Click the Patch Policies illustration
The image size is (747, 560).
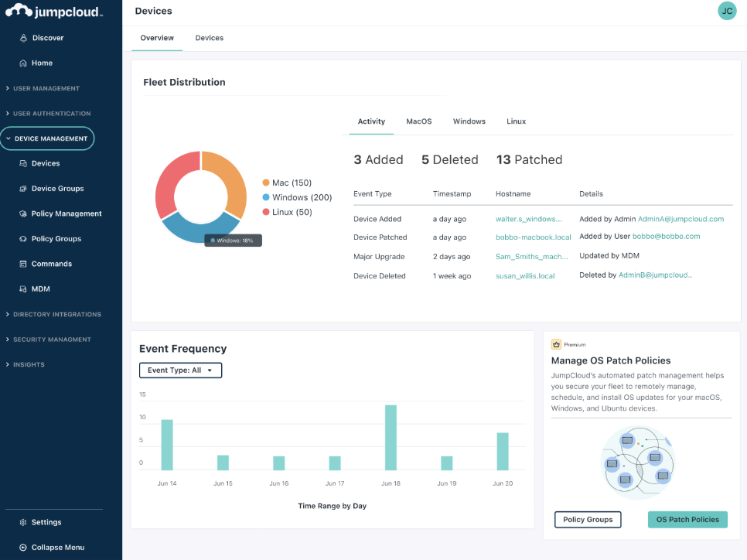(638, 463)
